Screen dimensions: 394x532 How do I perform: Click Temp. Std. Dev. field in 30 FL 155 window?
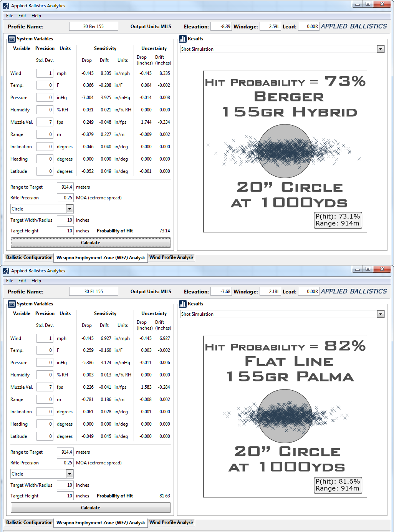(45, 350)
